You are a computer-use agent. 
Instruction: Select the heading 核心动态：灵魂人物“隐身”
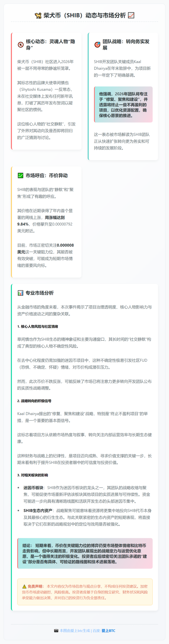coord(50,45)
